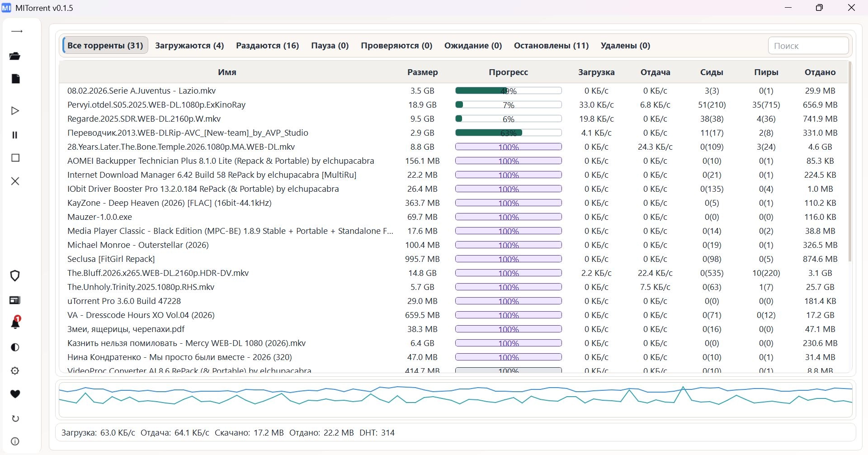Click progress bar of Переводчик.2013 torrent

pyautogui.click(x=508, y=133)
